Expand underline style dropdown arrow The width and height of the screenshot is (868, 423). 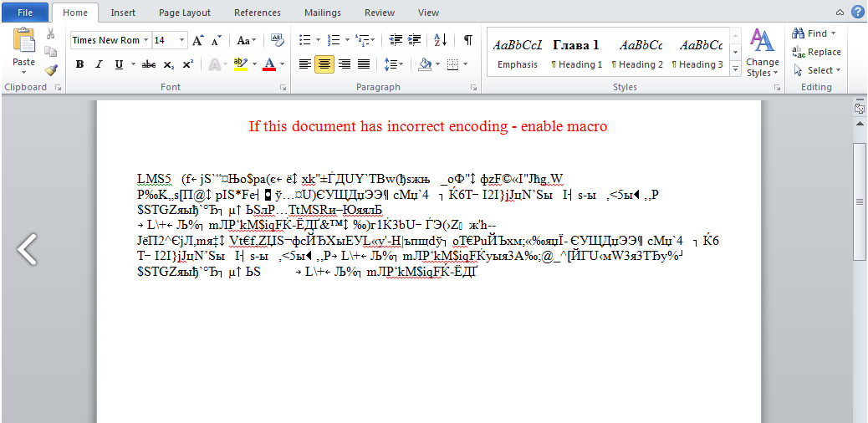click(x=134, y=64)
